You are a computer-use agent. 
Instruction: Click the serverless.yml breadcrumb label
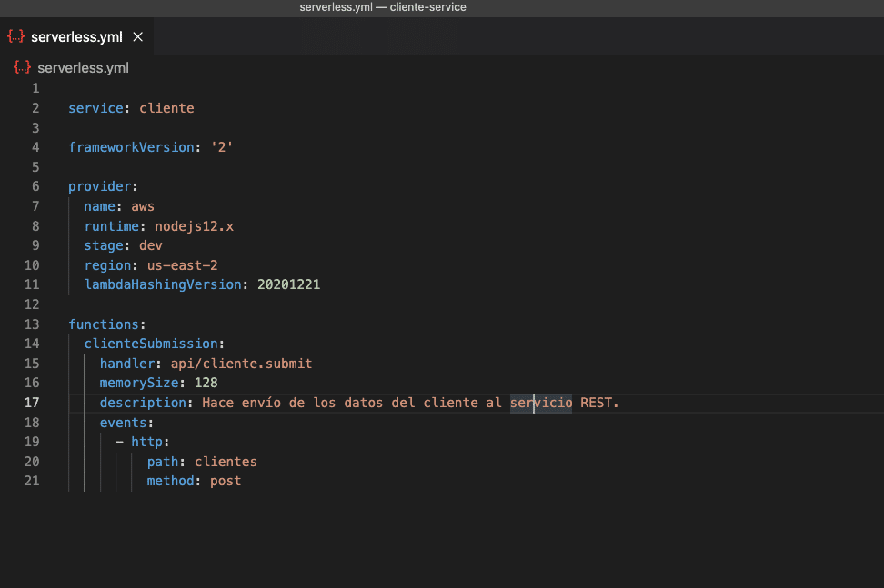[x=83, y=68]
